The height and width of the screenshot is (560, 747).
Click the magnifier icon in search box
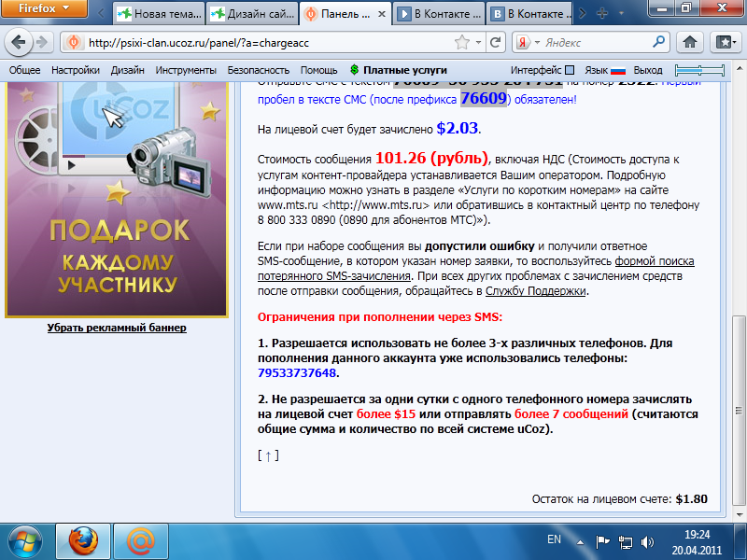658,42
